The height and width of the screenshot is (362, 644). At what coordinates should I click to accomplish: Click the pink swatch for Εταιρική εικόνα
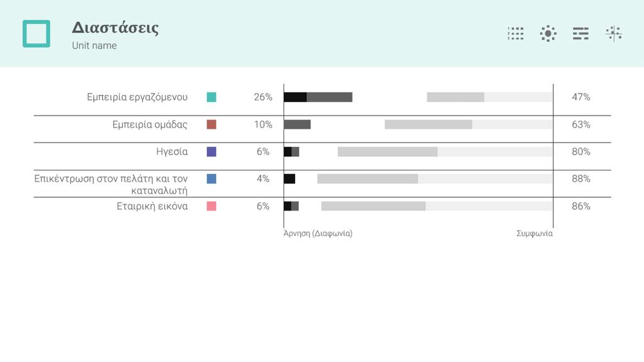point(211,206)
